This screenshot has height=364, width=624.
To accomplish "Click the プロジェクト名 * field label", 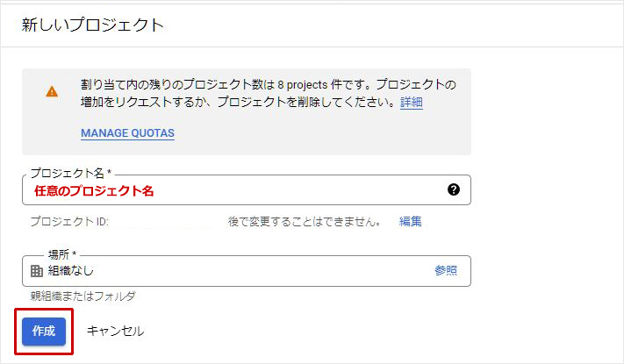I will [x=76, y=174].
